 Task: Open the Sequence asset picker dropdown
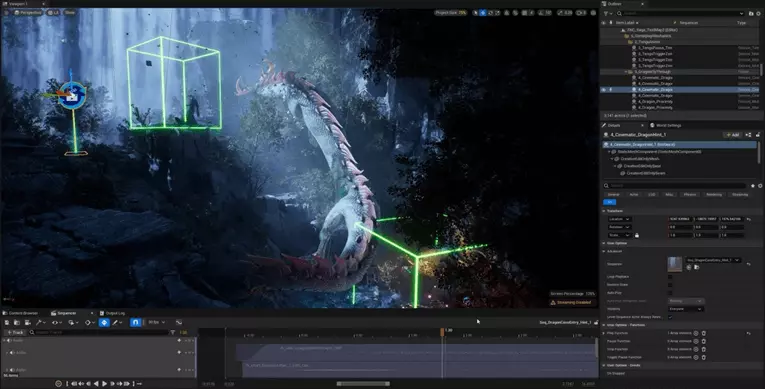[x=713, y=260]
